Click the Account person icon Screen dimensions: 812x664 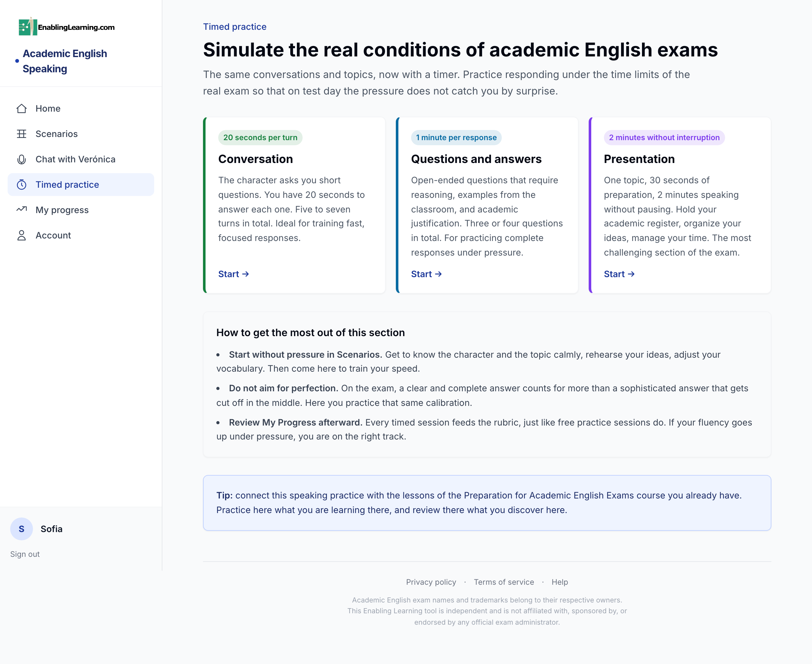point(22,236)
